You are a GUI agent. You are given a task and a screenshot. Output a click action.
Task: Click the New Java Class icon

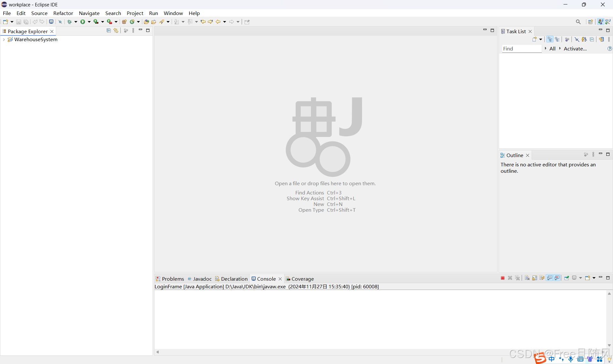click(x=132, y=22)
